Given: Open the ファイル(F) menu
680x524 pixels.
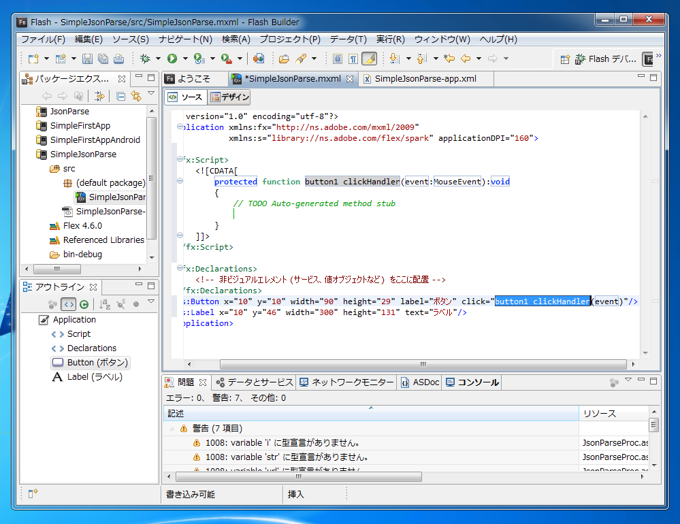Looking at the screenshot, I should [43, 39].
